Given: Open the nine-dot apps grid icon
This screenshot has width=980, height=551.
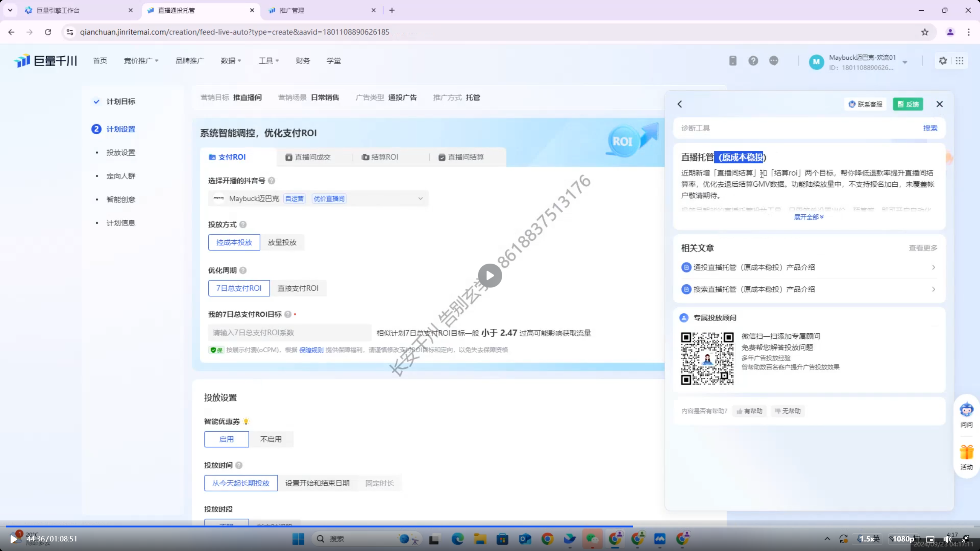Looking at the screenshot, I should (959, 61).
